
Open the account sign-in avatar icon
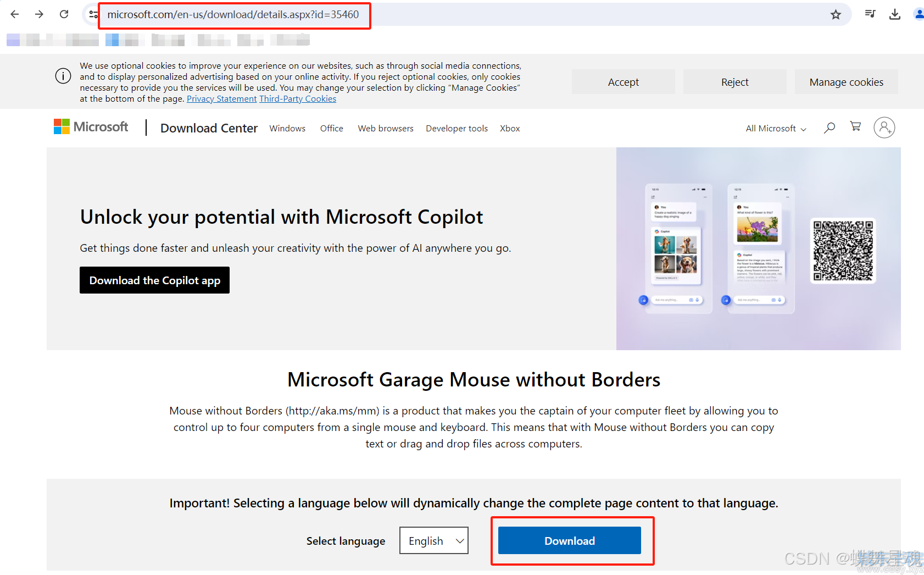click(x=884, y=128)
